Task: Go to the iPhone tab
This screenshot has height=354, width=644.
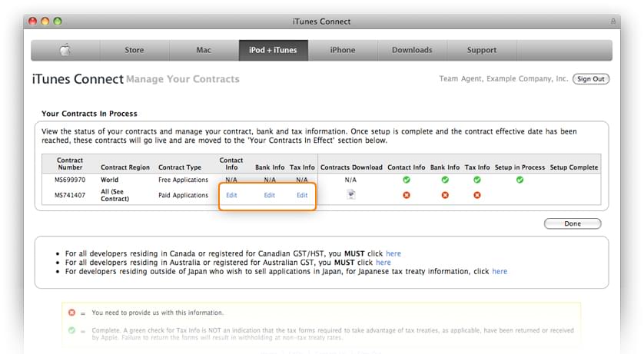Action: click(343, 50)
